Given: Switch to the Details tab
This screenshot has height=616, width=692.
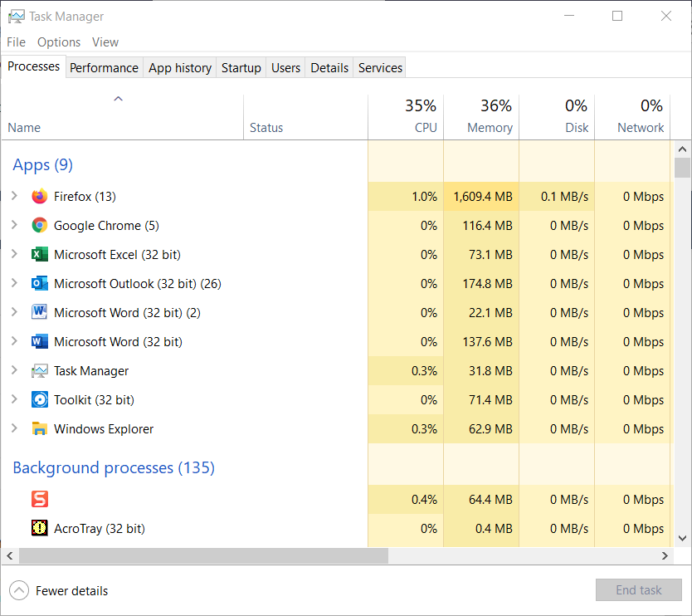Looking at the screenshot, I should pyautogui.click(x=329, y=67).
